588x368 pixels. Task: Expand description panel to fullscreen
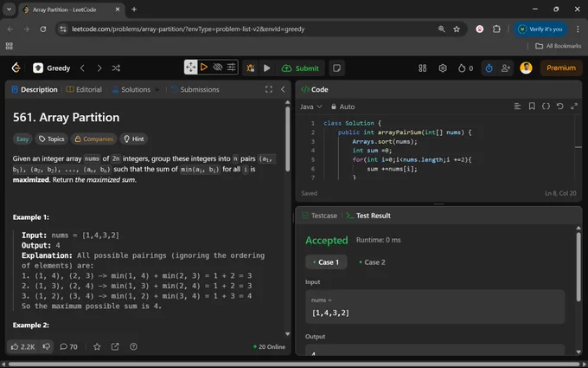click(269, 89)
